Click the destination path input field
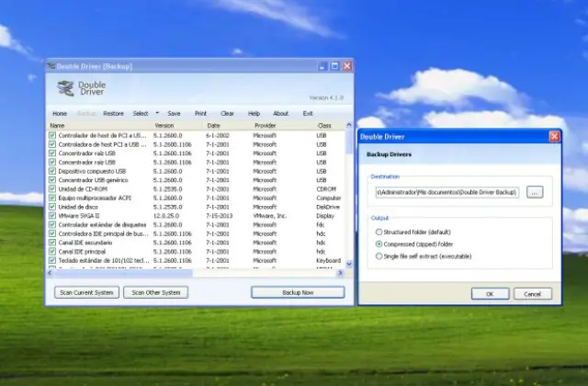This screenshot has width=588, height=386. [x=448, y=192]
